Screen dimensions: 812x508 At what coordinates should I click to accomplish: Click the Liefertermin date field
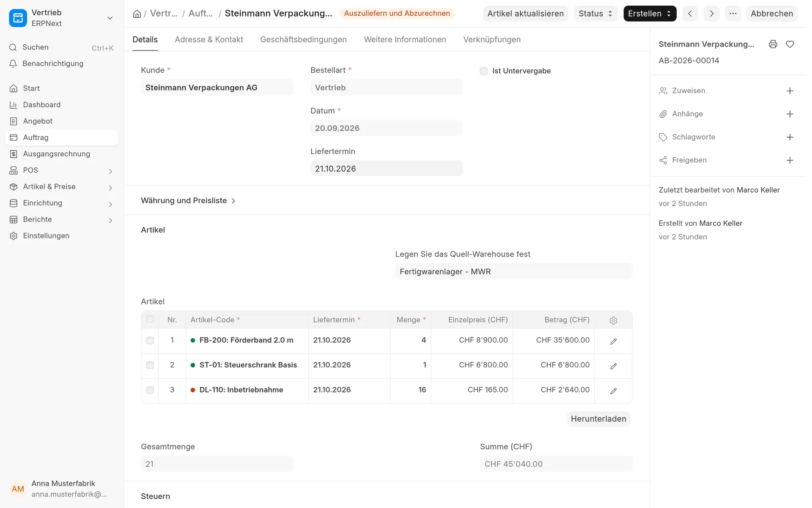pos(387,168)
